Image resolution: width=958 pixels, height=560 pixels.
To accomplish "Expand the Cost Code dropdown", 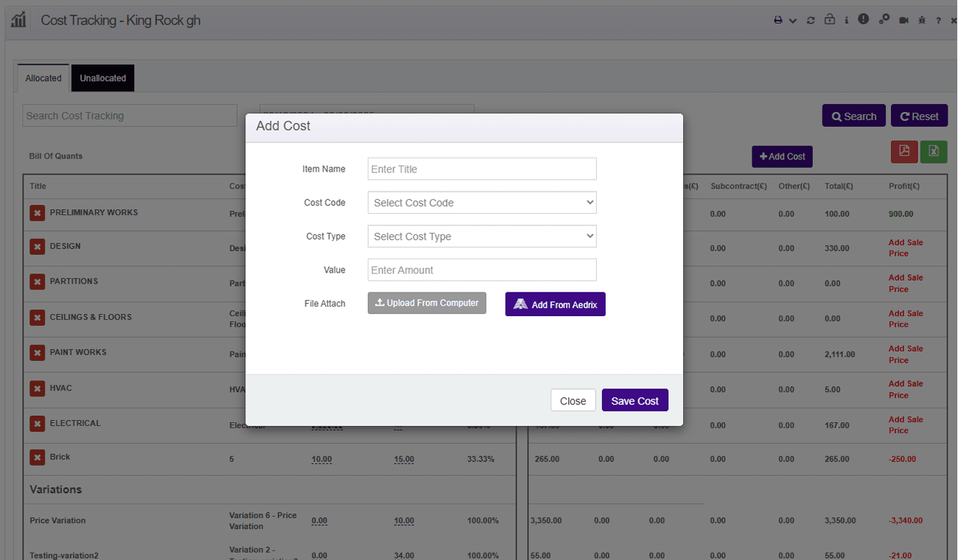I will [x=482, y=203].
